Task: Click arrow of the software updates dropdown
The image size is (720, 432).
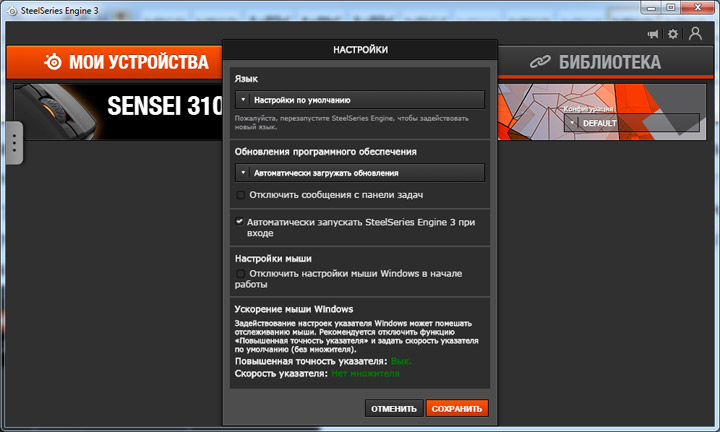Action: coord(243,173)
